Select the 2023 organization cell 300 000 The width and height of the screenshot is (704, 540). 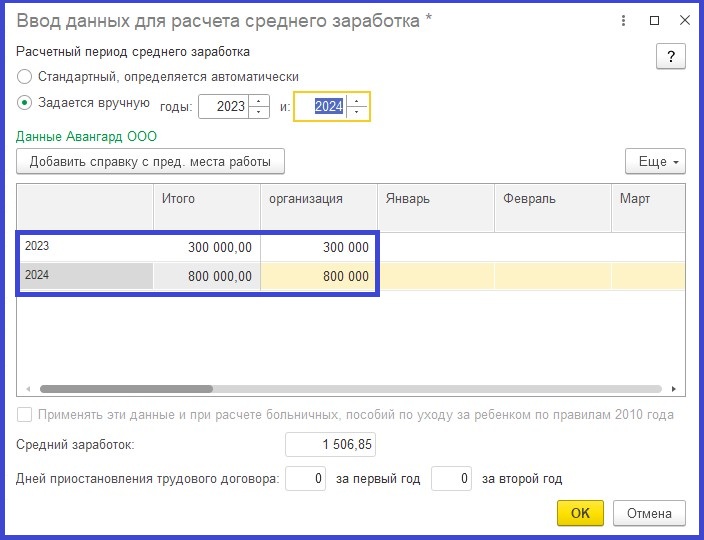(x=318, y=246)
